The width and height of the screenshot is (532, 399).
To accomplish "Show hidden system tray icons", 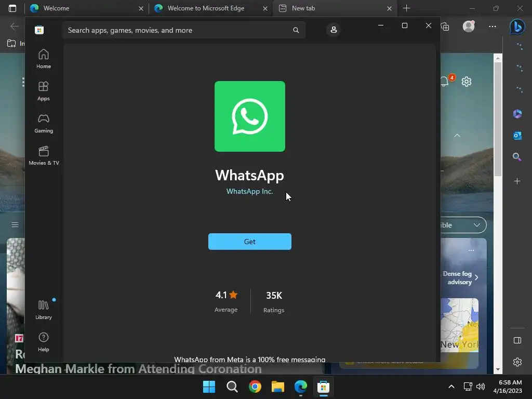I will coord(451,387).
